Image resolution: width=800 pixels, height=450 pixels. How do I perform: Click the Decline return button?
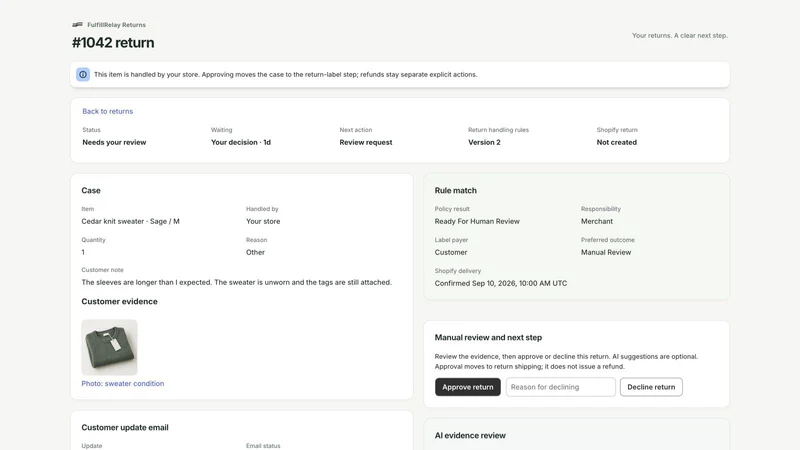click(x=651, y=387)
